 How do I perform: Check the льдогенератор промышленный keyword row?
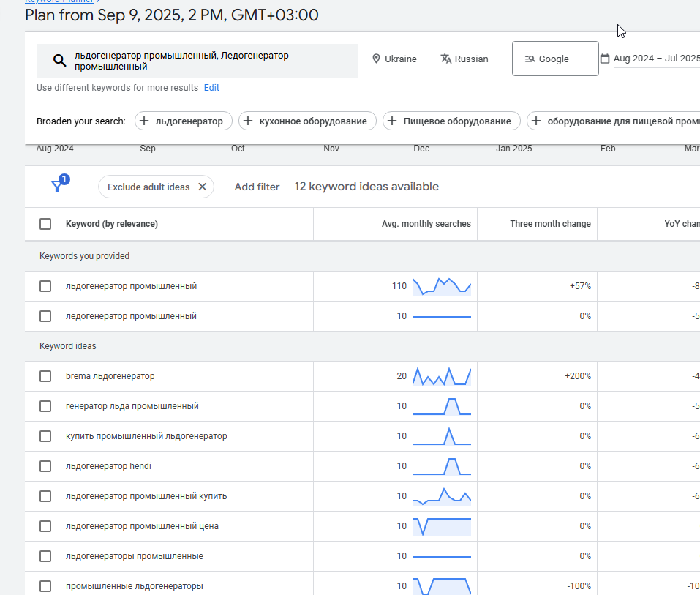coord(45,286)
